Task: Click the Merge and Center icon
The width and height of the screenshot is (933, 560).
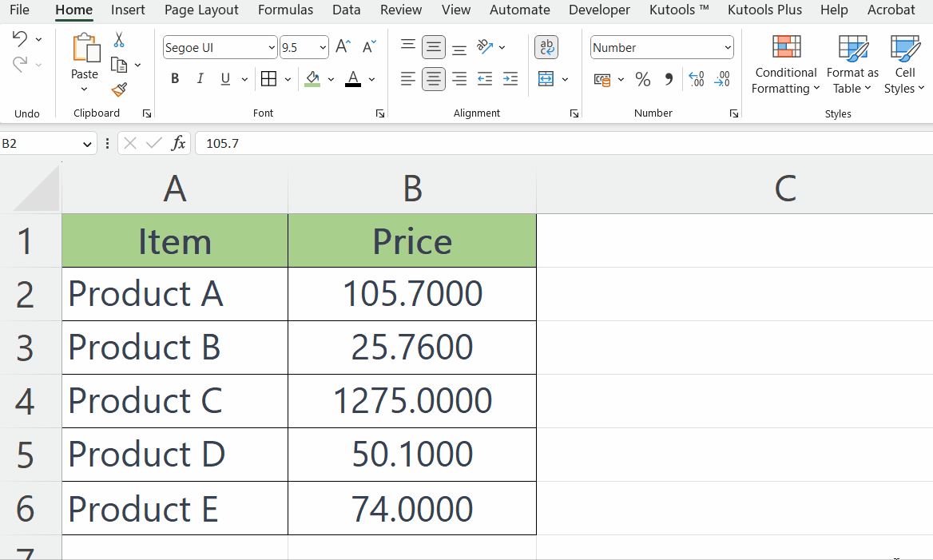Action: 547,78
